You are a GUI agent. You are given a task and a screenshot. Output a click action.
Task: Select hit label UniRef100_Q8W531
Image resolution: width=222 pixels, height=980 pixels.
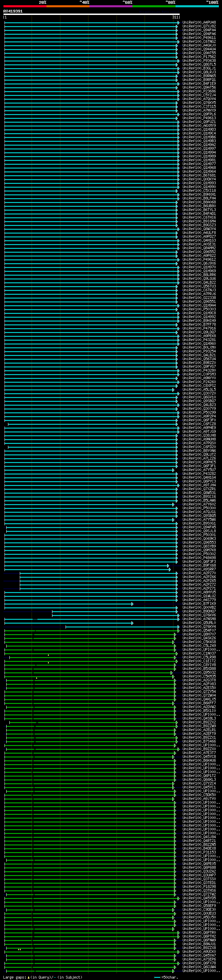(x=199, y=493)
